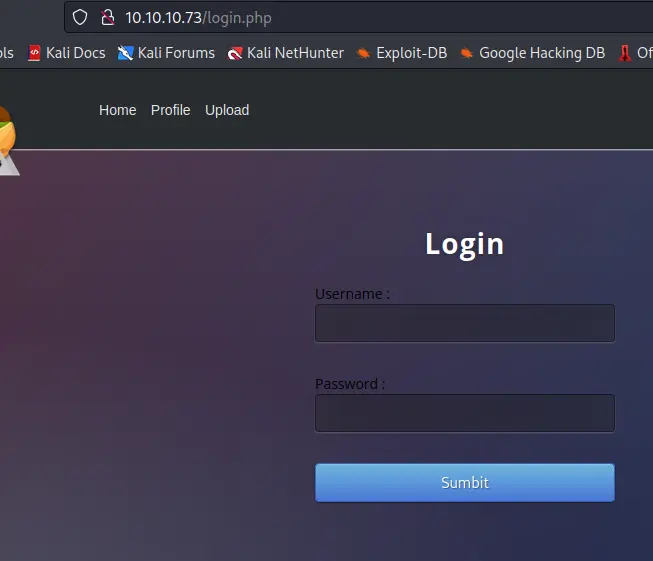Open the Kali Forums bookmark

(x=166, y=53)
